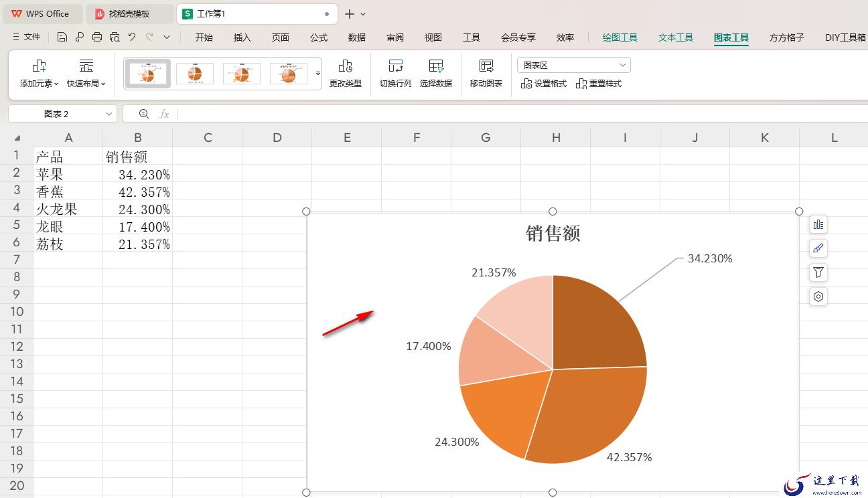Viewport: 868px width, 498px height.
Task: Switch to the 文本工具 tab
Action: pyautogui.click(x=676, y=37)
